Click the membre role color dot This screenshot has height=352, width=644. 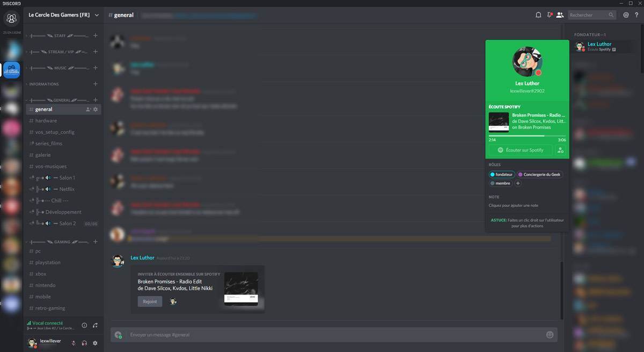[x=493, y=183]
